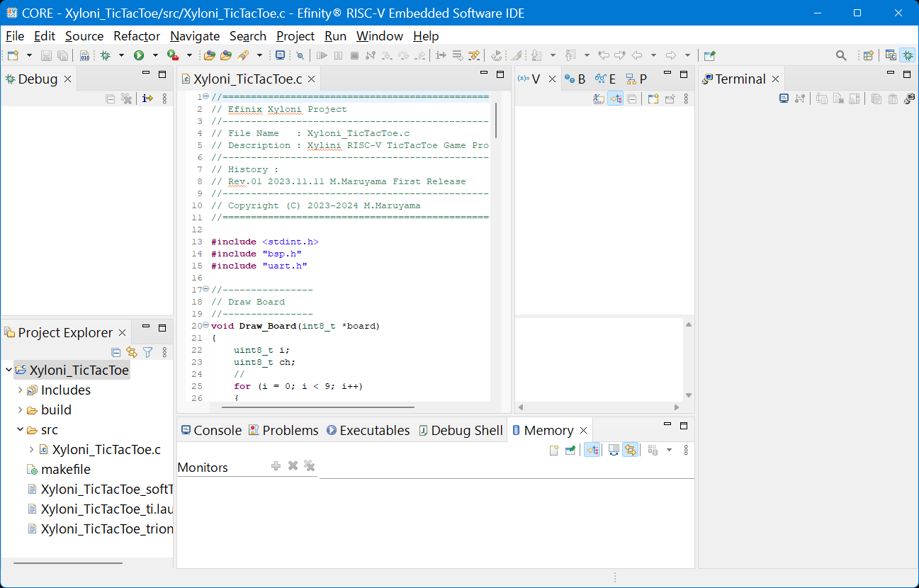Select makefile in the project tree

65,470
